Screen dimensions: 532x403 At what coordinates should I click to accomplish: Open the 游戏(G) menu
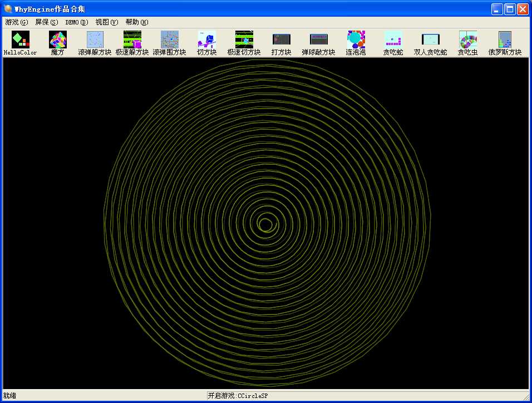click(x=16, y=22)
